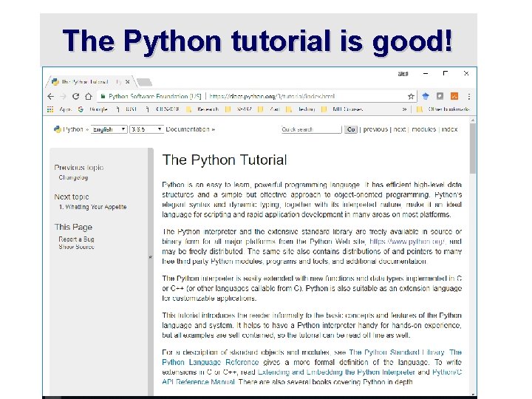Open a new tab with the blank tab button

tap(145, 82)
